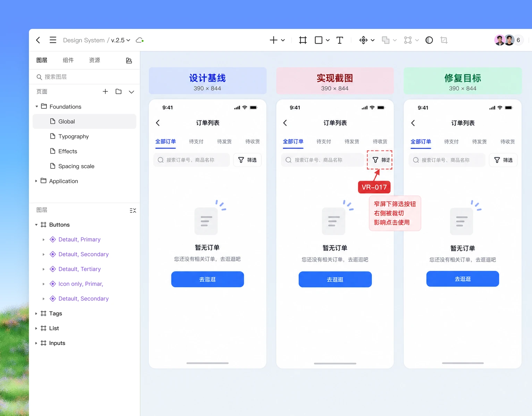Select the Detault, Tertiary layer

click(x=79, y=269)
